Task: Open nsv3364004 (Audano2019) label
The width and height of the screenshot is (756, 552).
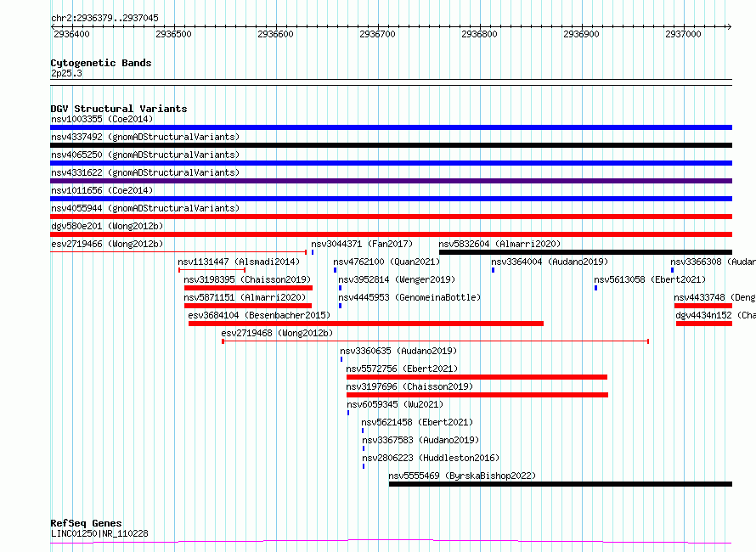Action: coord(550,262)
